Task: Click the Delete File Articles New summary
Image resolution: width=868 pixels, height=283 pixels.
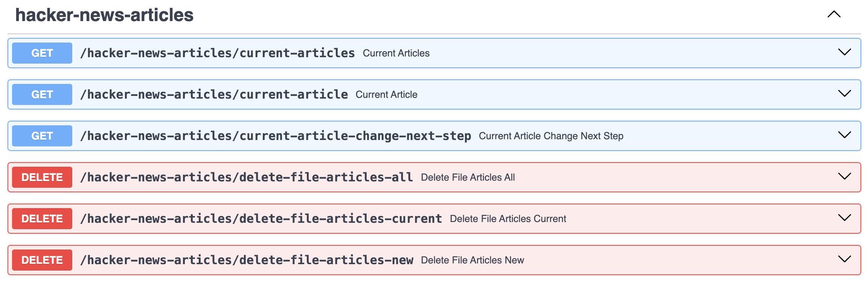Action: pos(472,260)
